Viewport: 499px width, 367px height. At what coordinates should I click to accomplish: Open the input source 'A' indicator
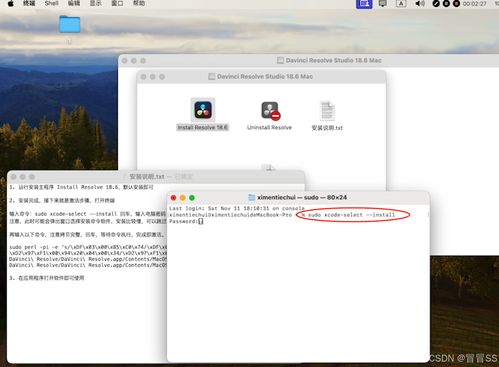(401, 4)
